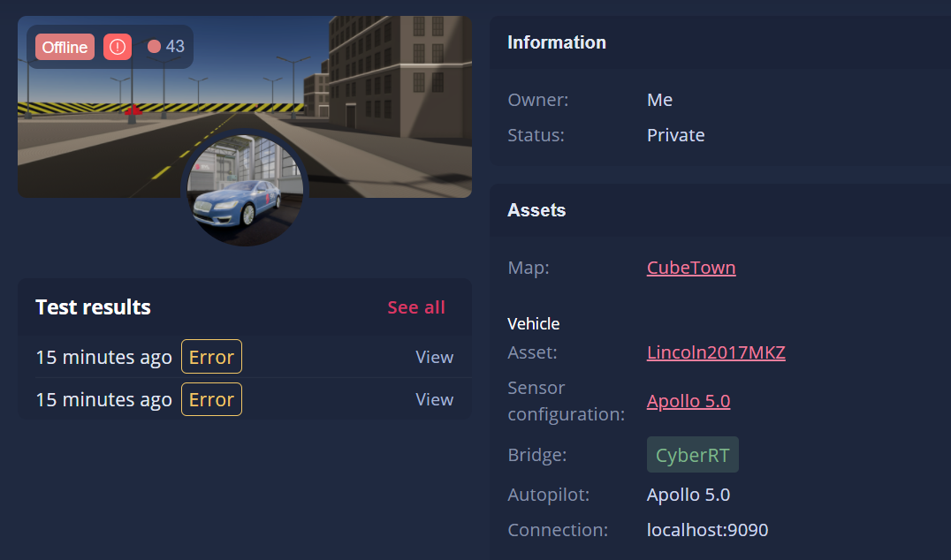Click the Vehicle section label
The height and width of the screenshot is (560, 951).
click(533, 323)
